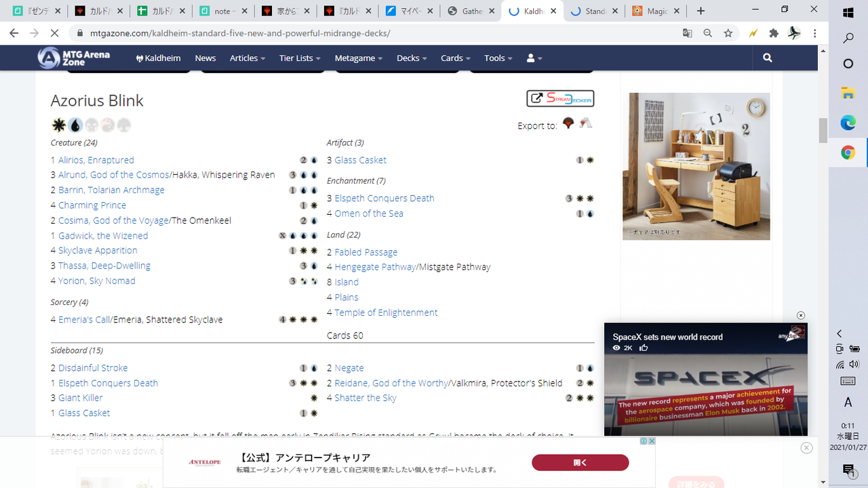Open the Glass Casket artifact card link
The width and height of the screenshot is (868, 488).
[360, 160]
